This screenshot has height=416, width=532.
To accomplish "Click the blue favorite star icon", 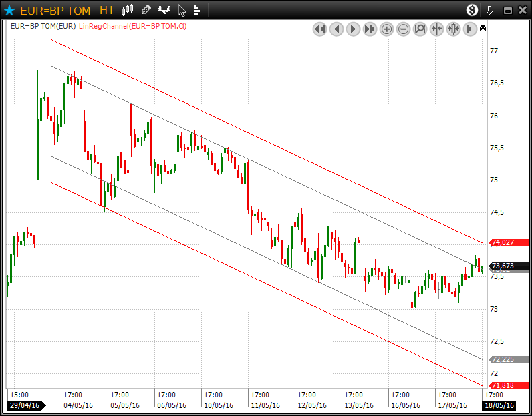I will click(x=9, y=10).
